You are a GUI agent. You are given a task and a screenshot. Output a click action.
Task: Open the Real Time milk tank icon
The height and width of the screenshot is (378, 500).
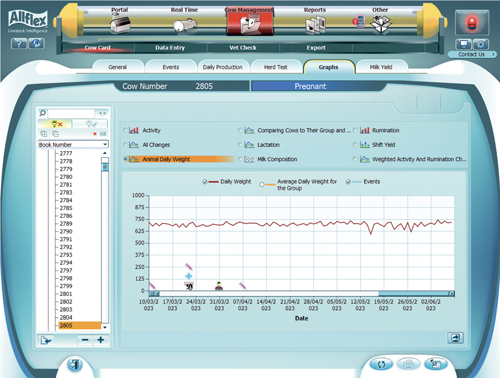click(x=185, y=25)
